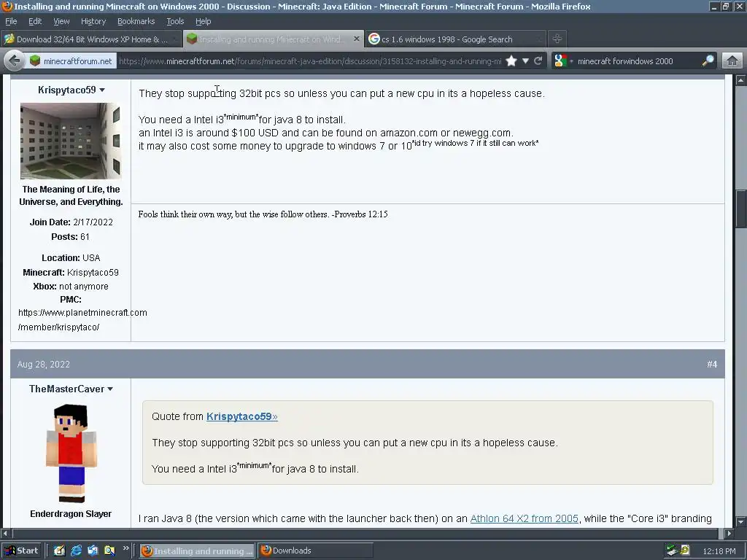Viewport: 747px width, 560px height.
Task: Click the network connection tray icon
Action: (x=672, y=551)
